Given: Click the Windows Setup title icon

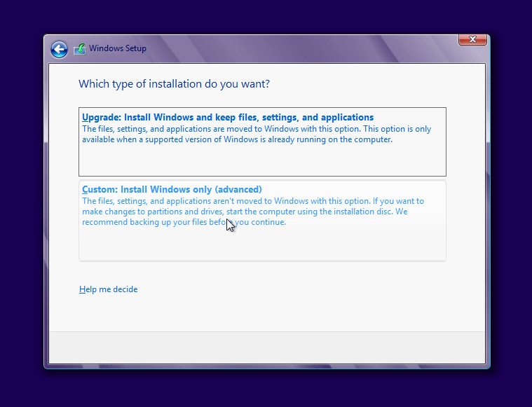Looking at the screenshot, I should pyautogui.click(x=80, y=49).
